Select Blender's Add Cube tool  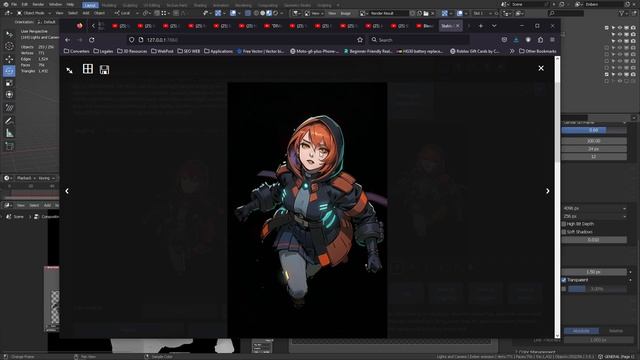(x=9, y=146)
